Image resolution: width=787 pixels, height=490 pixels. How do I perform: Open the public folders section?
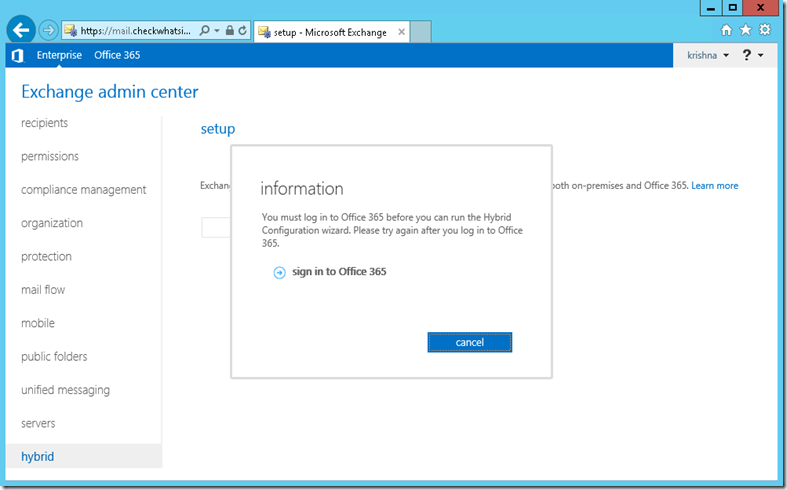[54, 356]
